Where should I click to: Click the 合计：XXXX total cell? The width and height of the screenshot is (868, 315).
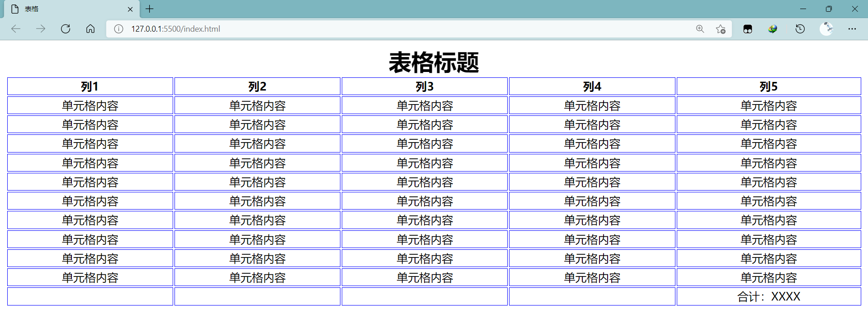pyautogui.click(x=769, y=296)
